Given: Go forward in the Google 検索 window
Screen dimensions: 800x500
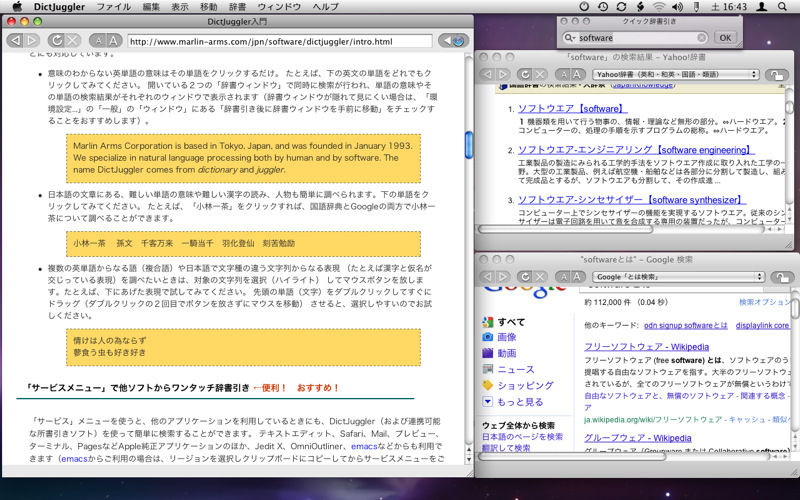Looking at the screenshot, I should click(x=503, y=277).
